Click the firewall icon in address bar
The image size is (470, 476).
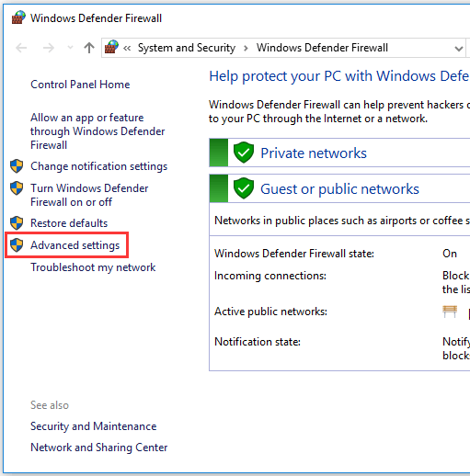coord(111,47)
